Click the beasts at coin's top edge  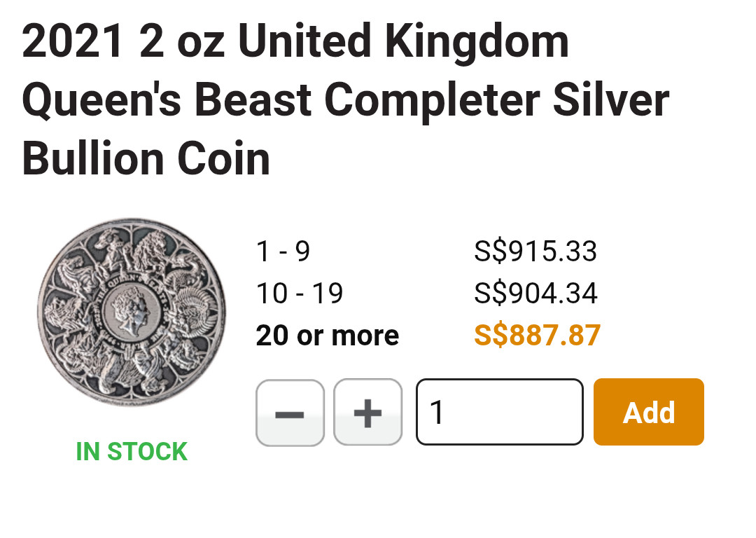pos(132,242)
